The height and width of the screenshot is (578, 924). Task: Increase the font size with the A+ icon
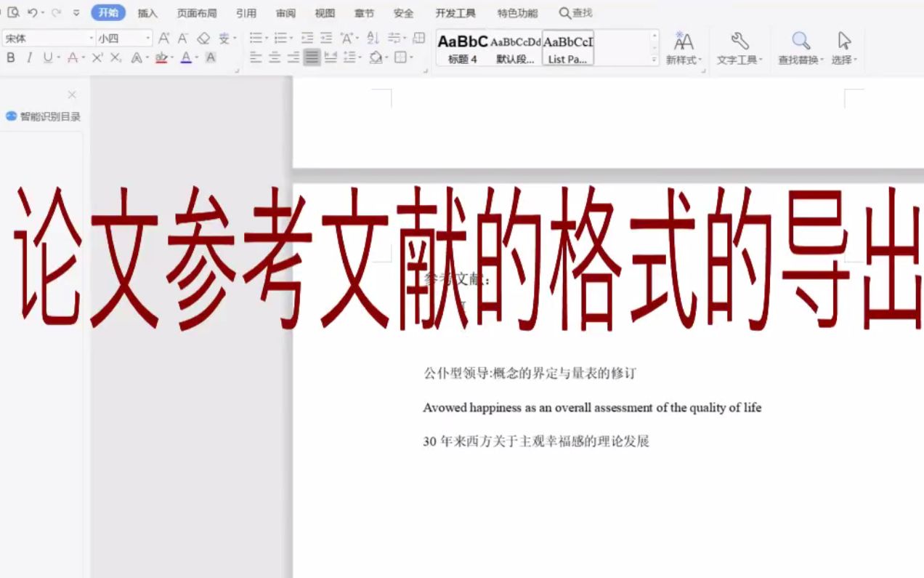(x=163, y=39)
